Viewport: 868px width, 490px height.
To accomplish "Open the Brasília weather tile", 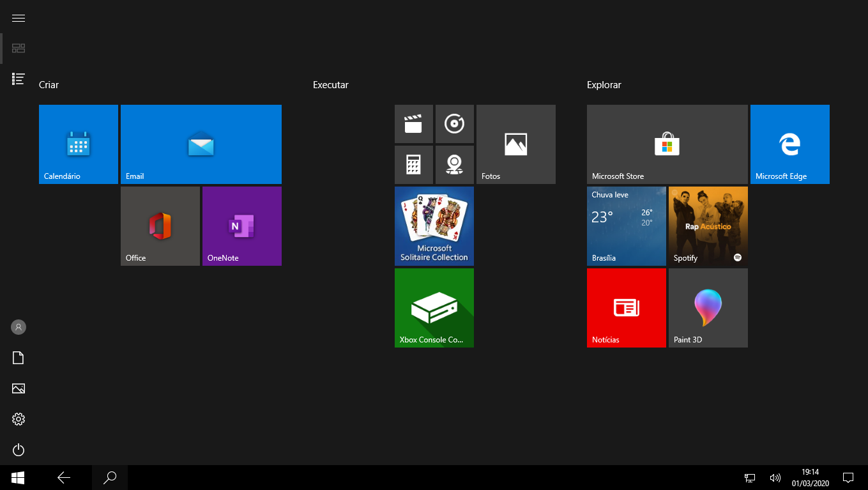I will click(627, 226).
